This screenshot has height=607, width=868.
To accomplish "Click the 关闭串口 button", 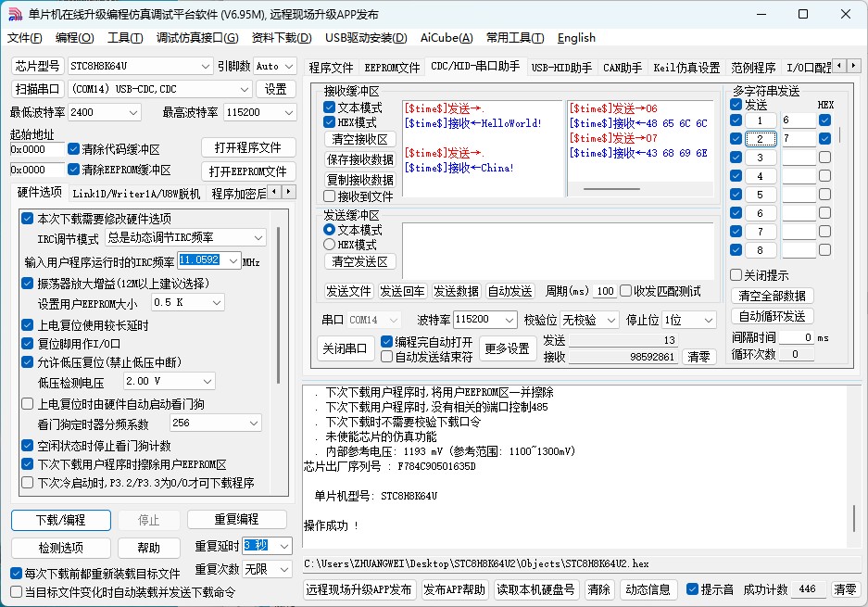I will tap(345, 349).
